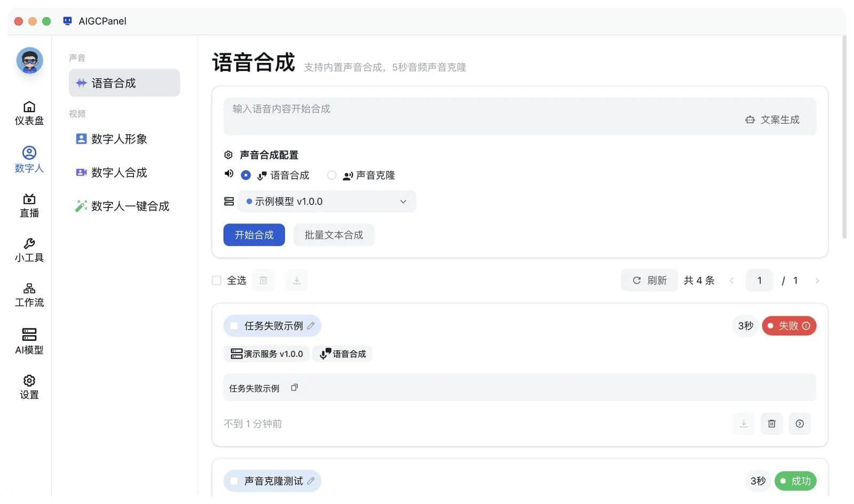
Task: Click the red 失败 status badge
Action: 789,325
